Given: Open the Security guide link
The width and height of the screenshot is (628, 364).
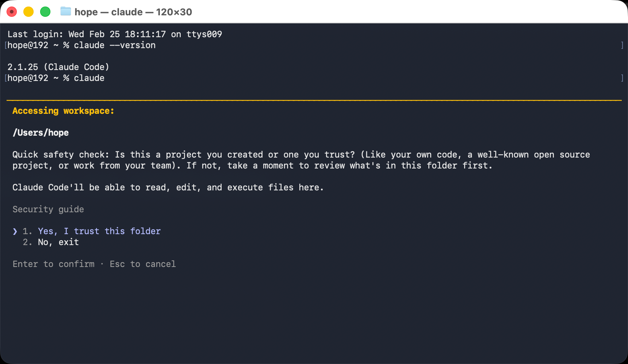Looking at the screenshot, I should [x=48, y=209].
